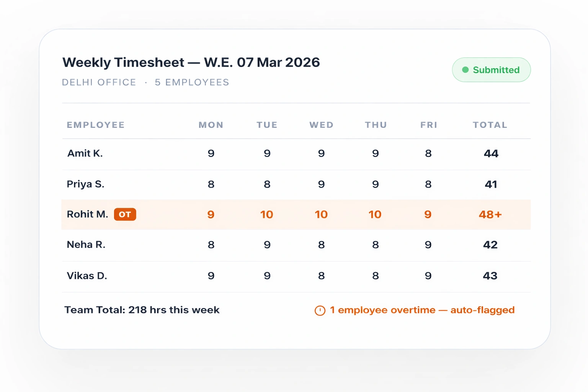Screen dimensions: 588x392
Task: Click the green status dot beside Submitted
Action: [x=465, y=70]
